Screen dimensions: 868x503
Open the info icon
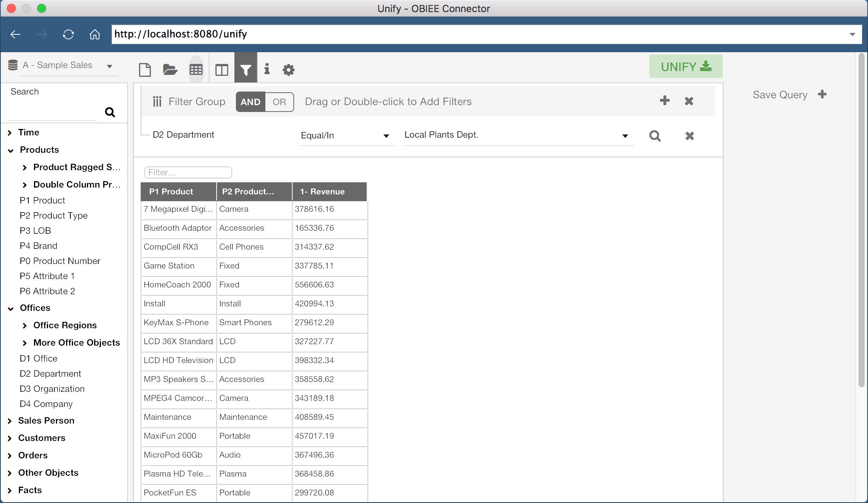click(x=267, y=69)
